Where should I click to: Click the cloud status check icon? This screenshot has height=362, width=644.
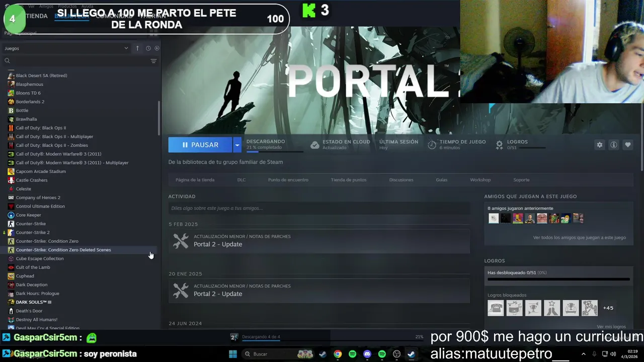[314, 145]
